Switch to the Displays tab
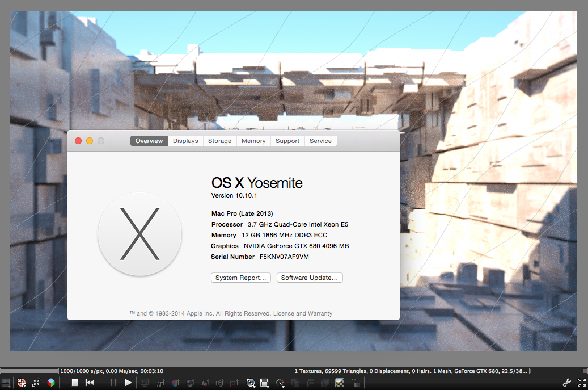Viewport: 588px width, 390px height. click(x=185, y=141)
